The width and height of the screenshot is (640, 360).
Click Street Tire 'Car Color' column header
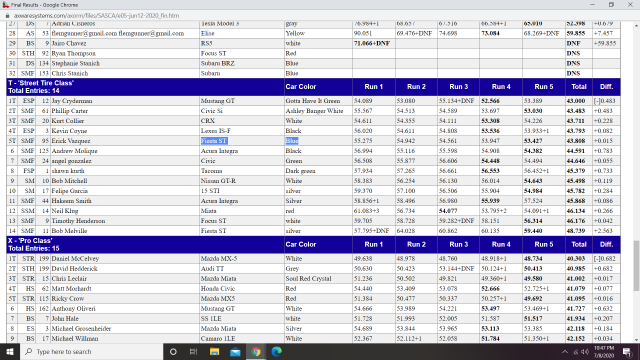pyautogui.click(x=301, y=87)
